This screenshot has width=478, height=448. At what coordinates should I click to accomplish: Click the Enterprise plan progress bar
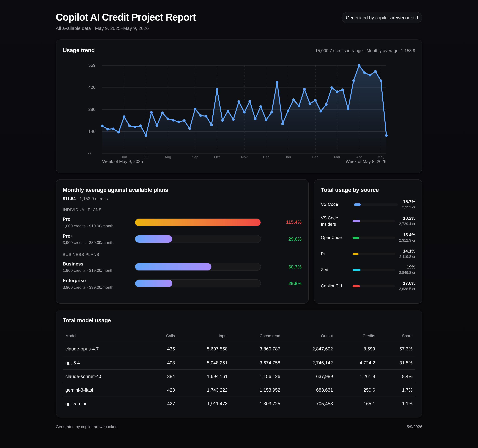tap(198, 283)
